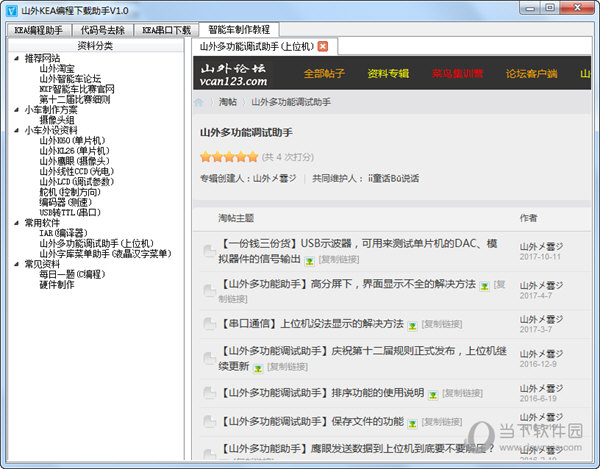Viewport: 600px width, 469px height.
Task: Click the co-maintainer ii童话Bü说话 link
Action: [393, 178]
